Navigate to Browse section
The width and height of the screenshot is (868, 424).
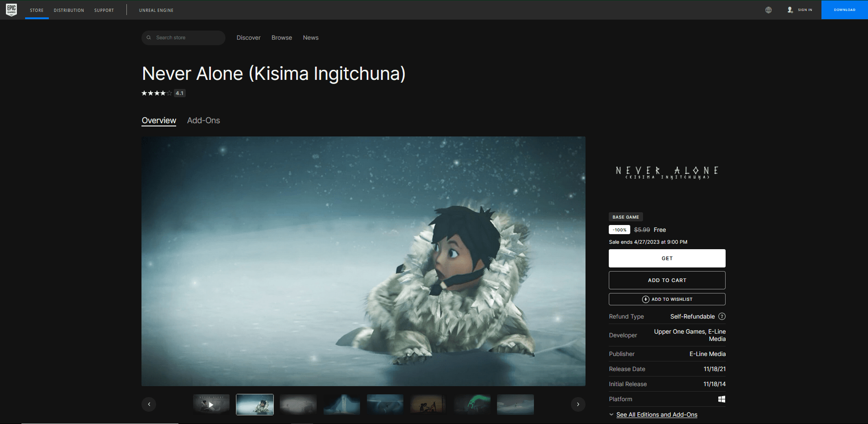pos(282,38)
